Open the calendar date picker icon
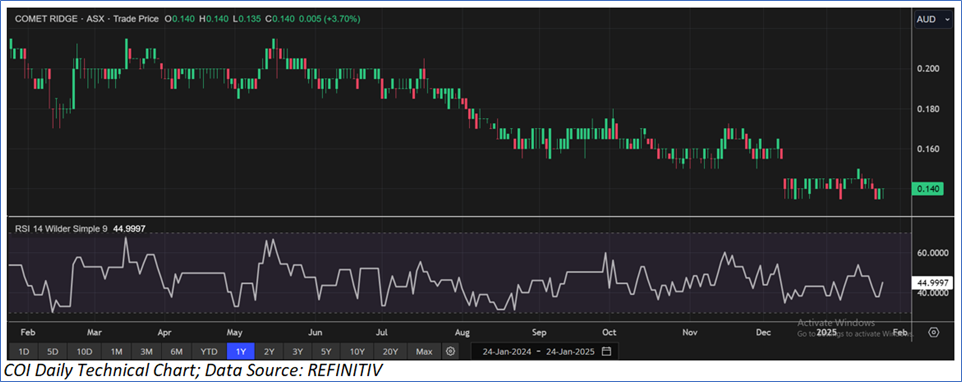The height and width of the screenshot is (382, 962). (x=607, y=351)
